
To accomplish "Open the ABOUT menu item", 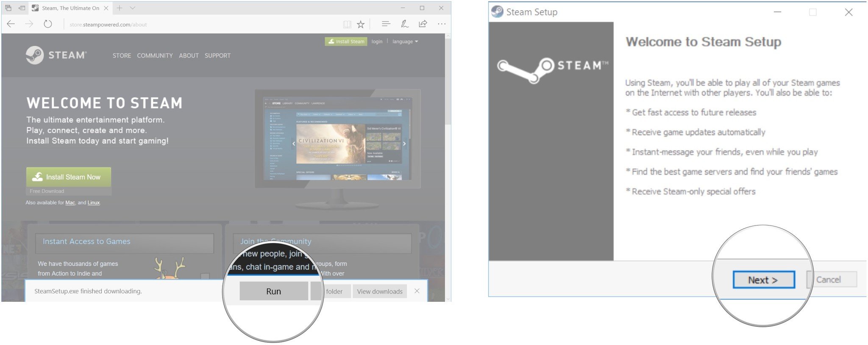I will pyautogui.click(x=189, y=55).
